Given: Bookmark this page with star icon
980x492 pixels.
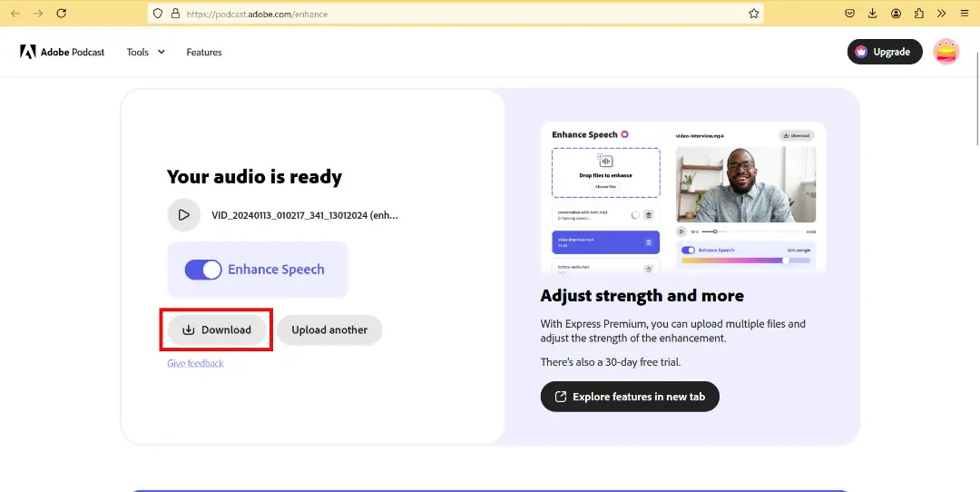Looking at the screenshot, I should point(754,13).
